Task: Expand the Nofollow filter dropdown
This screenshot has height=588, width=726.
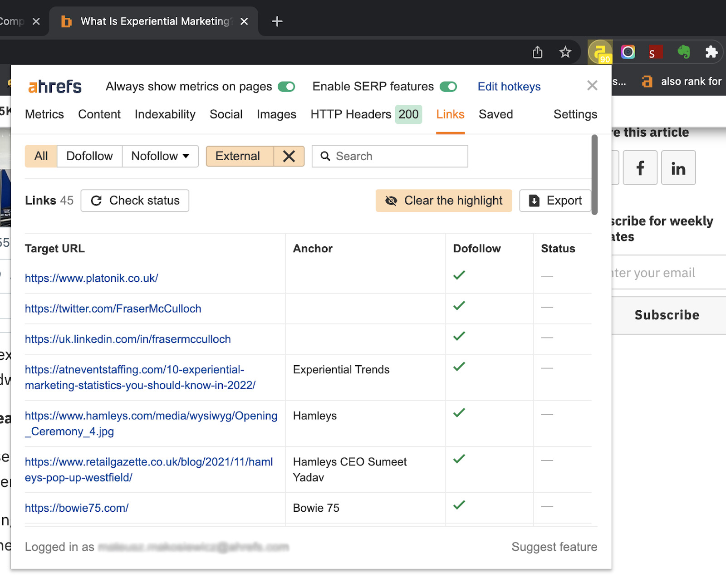Action: click(x=186, y=156)
